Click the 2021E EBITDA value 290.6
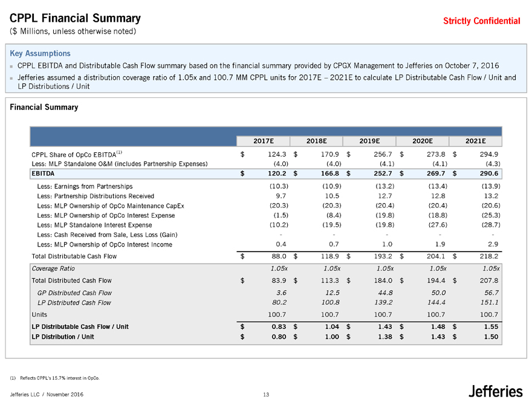This screenshot has height=399, width=532. [487, 174]
